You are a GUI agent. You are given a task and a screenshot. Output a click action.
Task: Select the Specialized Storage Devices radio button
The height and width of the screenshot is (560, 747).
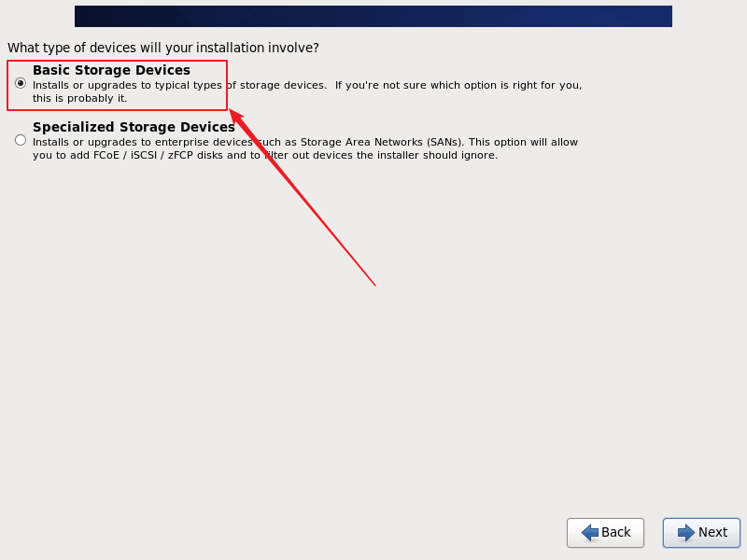click(x=21, y=140)
